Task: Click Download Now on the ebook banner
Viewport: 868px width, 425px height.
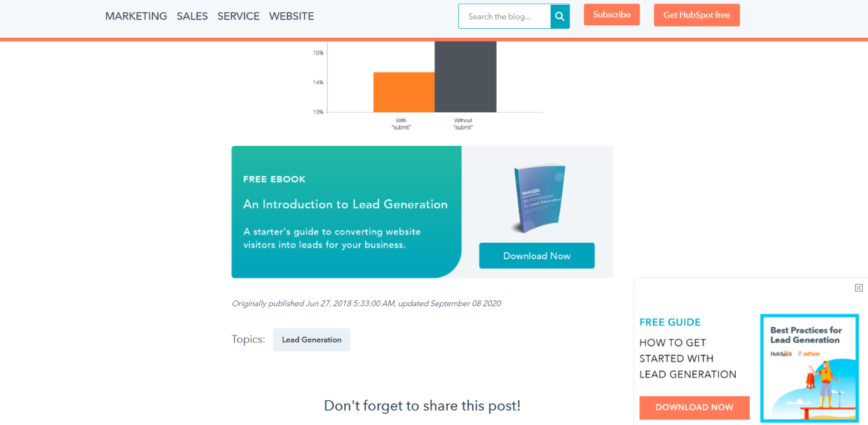Action: coord(536,255)
